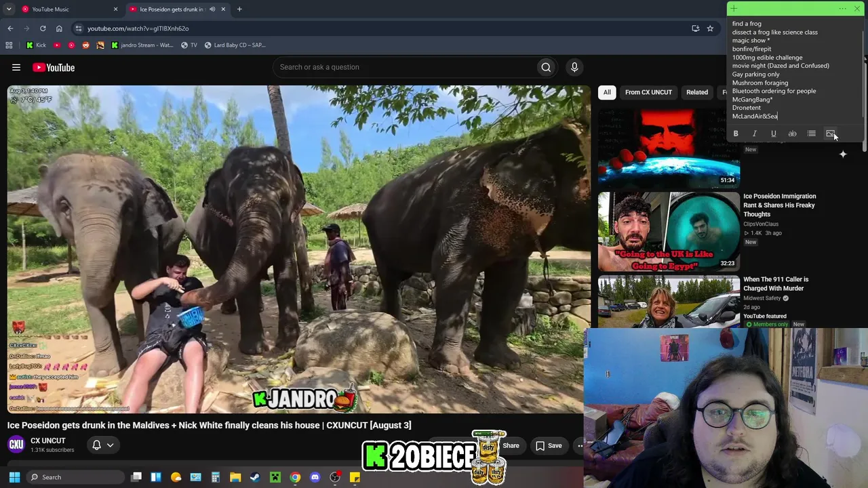
Task: Open the 911 Caller video thumbnail
Action: tap(669, 302)
